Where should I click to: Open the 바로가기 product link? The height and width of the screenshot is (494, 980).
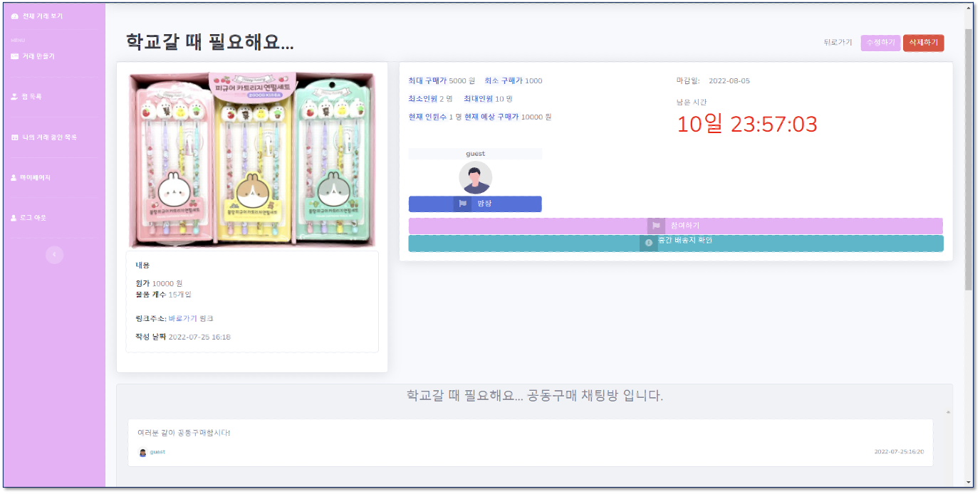click(x=182, y=319)
